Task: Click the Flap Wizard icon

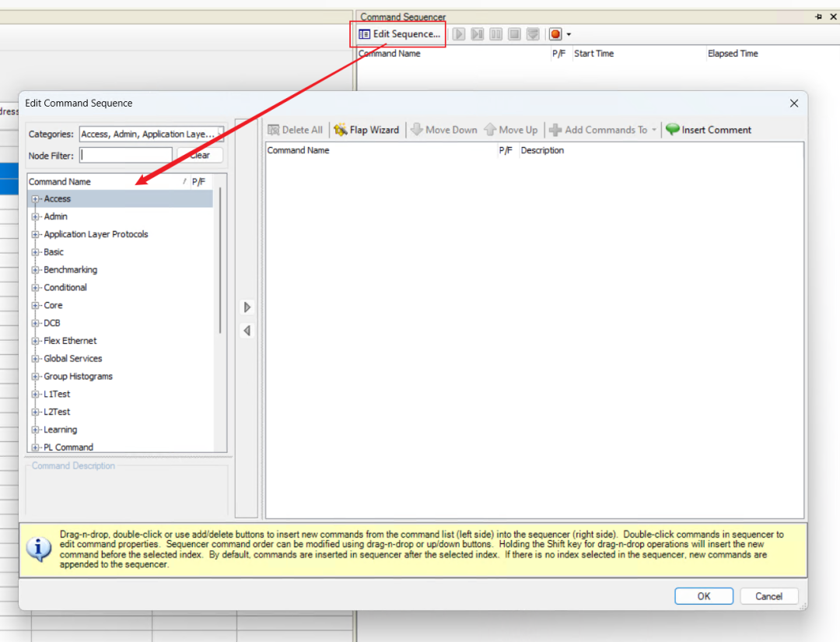Action: coord(341,130)
